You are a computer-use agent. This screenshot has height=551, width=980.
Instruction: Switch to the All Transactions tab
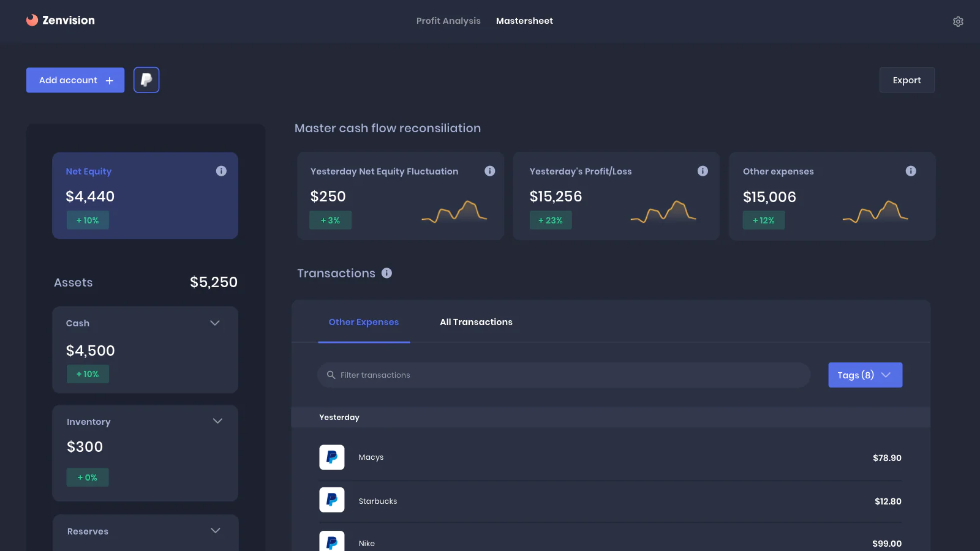[x=476, y=322]
